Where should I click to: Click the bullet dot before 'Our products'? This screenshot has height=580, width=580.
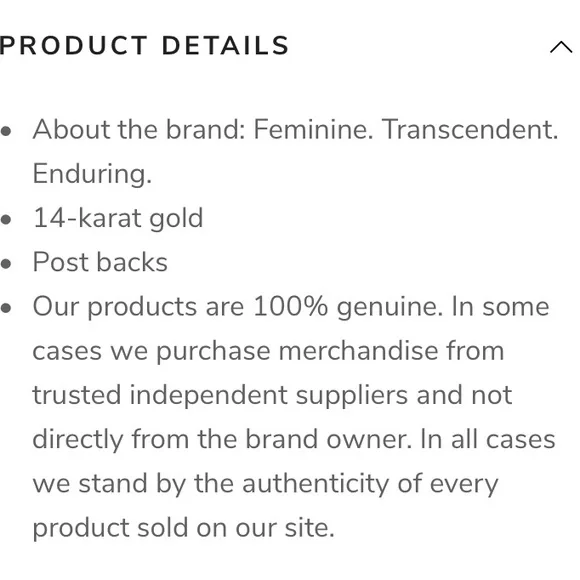click(6, 308)
